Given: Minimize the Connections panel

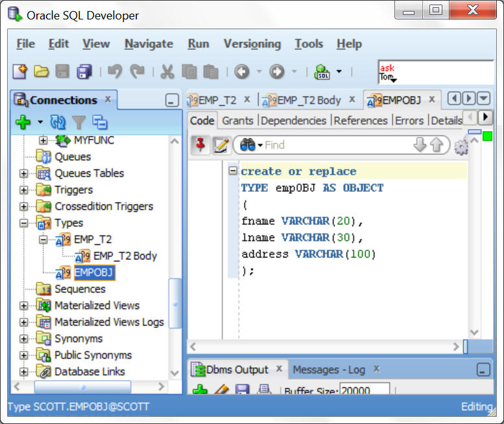Looking at the screenshot, I should click(172, 100).
